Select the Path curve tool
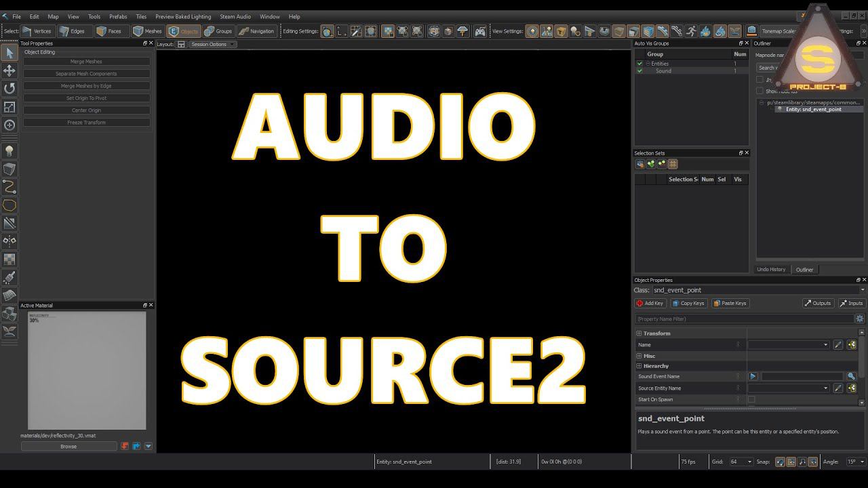This screenshot has height=488, width=868. coord(9,186)
